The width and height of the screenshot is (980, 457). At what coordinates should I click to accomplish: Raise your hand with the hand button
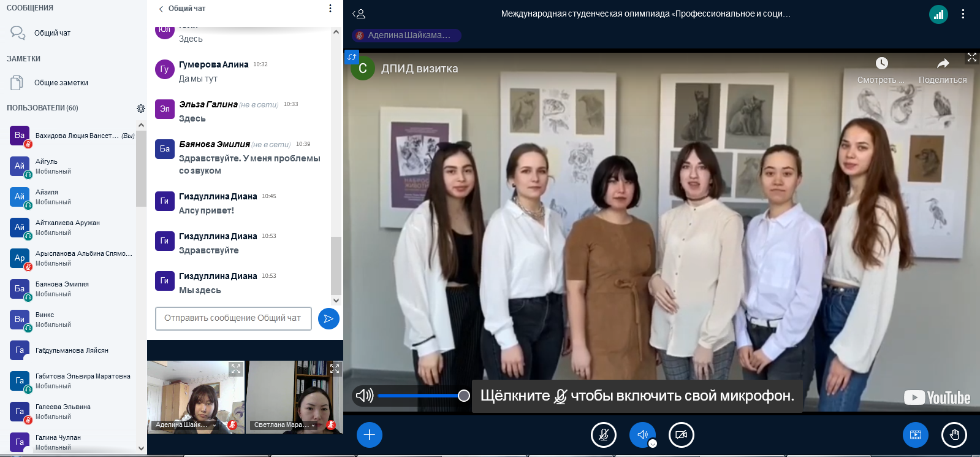(954, 435)
